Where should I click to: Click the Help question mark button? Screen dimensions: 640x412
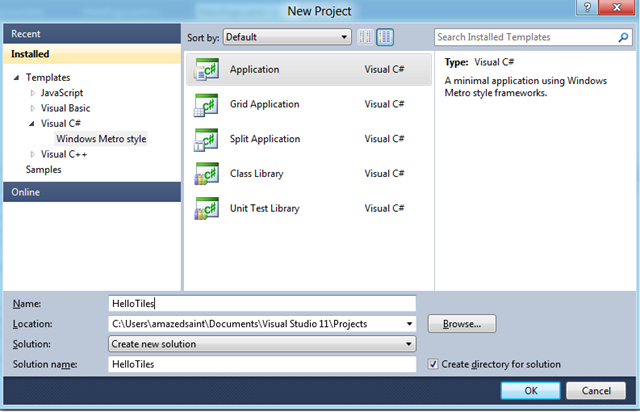click(x=587, y=7)
